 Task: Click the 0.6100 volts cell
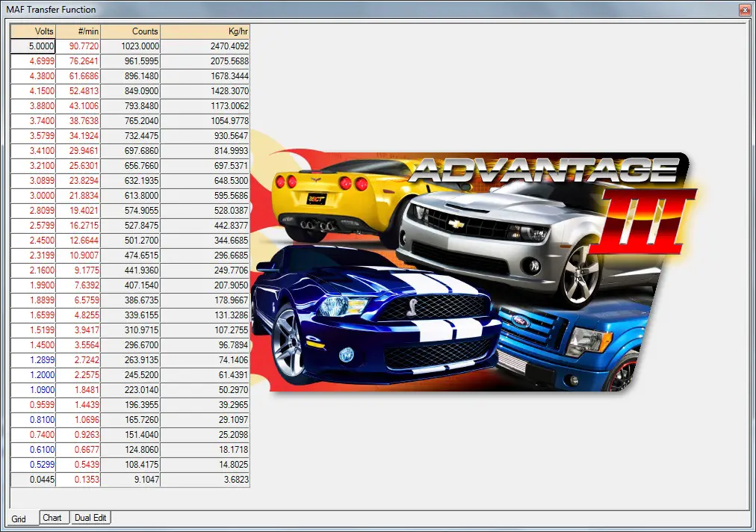(x=34, y=450)
